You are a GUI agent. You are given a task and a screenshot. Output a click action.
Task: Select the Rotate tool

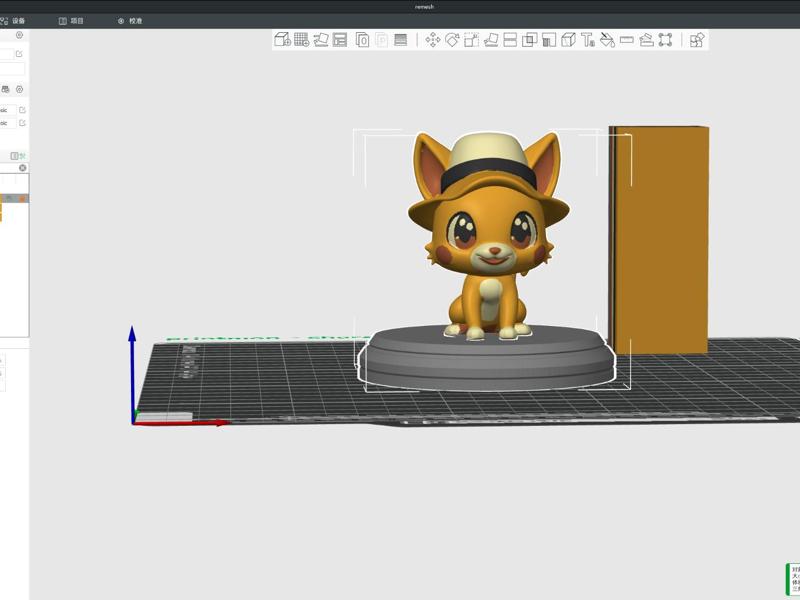pos(452,40)
